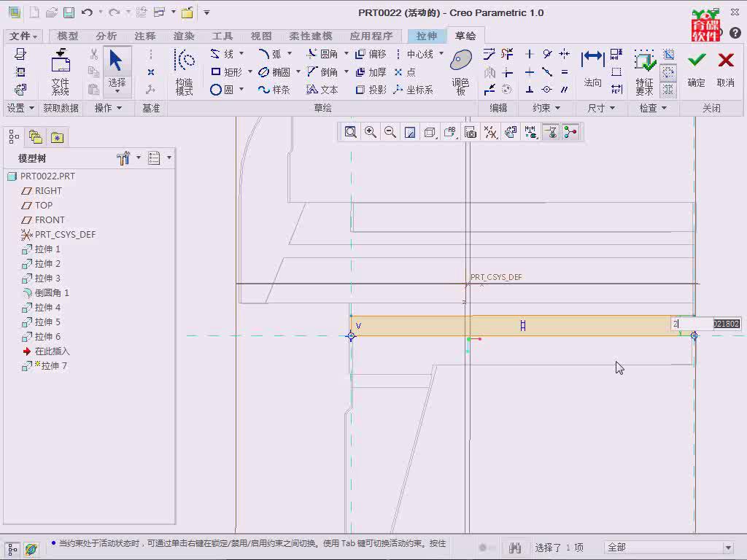The width and height of the screenshot is (747, 560).
Task: Toggle highlight open ends inspect button
Action: pyautogui.click(x=668, y=72)
